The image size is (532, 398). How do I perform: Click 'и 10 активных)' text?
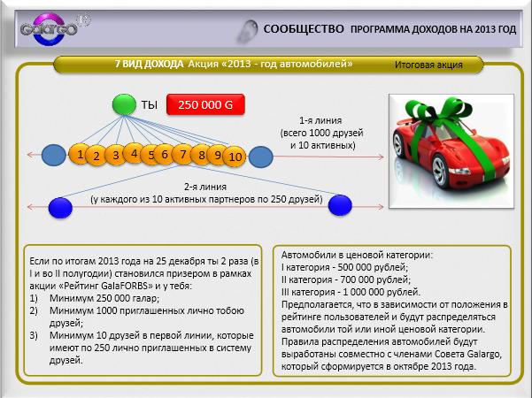[323, 145]
